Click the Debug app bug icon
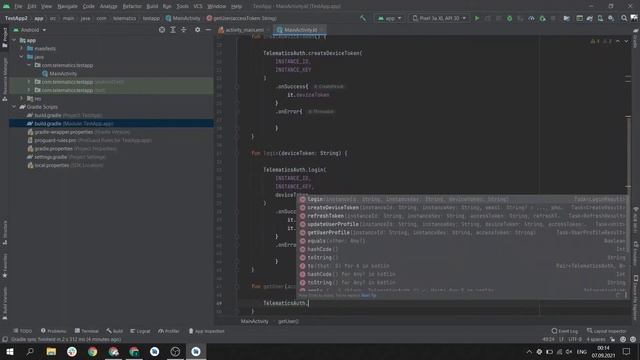Viewport: 640px width, 360px height. pyautogui.click(x=509, y=18)
